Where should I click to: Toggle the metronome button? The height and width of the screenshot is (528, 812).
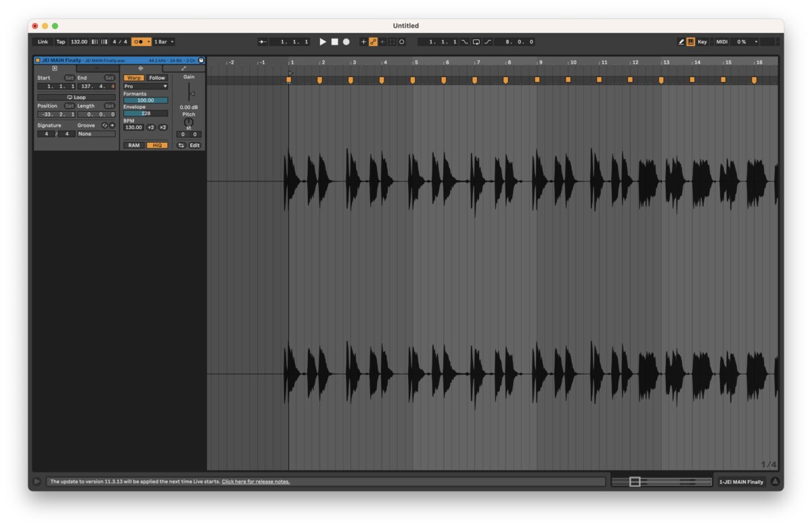click(x=139, y=42)
